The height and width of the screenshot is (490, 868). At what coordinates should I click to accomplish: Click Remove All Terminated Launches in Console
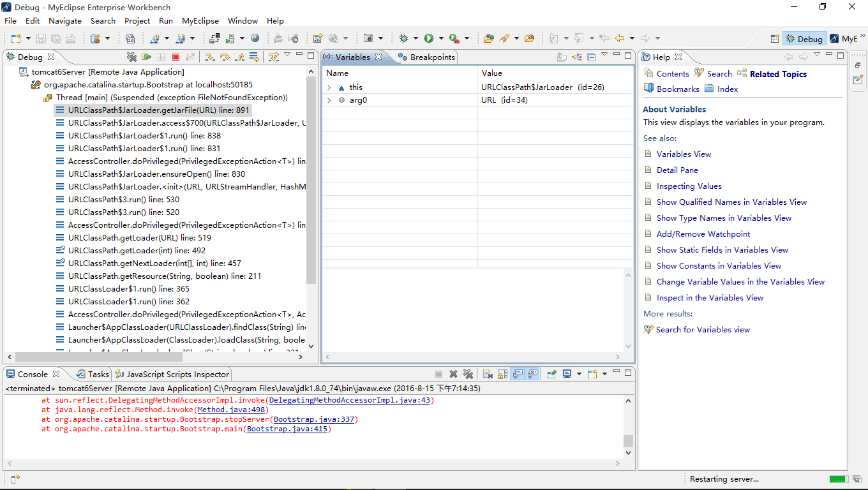(468, 374)
